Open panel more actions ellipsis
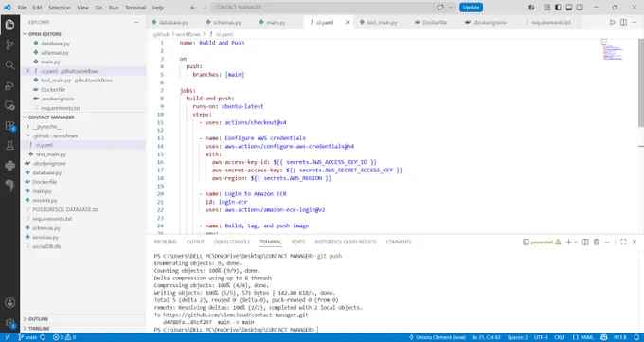This screenshot has height=342, width=644. click(x=607, y=242)
